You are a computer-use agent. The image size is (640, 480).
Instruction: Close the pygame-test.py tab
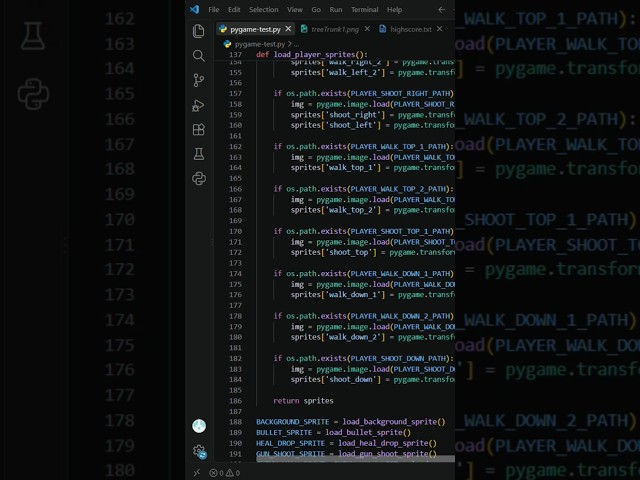tap(288, 29)
